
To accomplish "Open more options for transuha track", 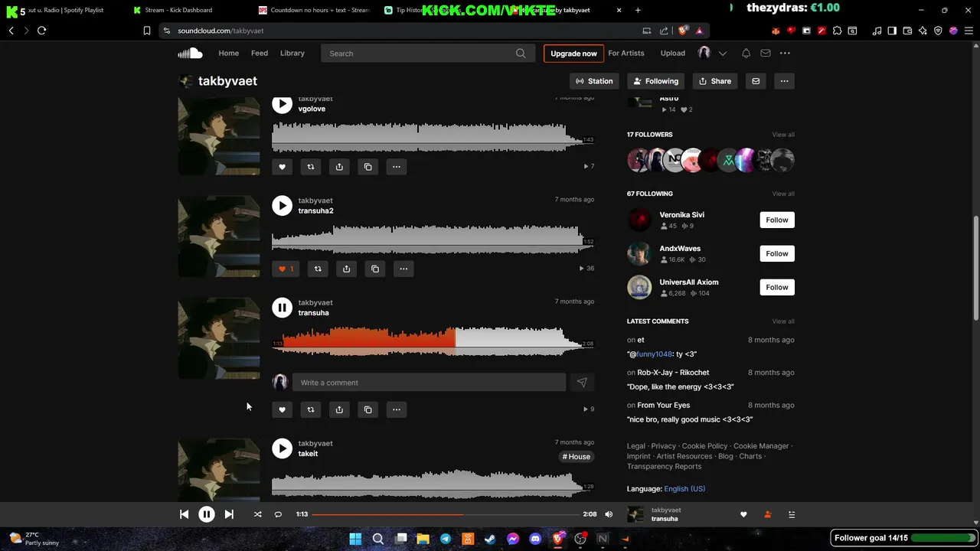I will coord(397,409).
